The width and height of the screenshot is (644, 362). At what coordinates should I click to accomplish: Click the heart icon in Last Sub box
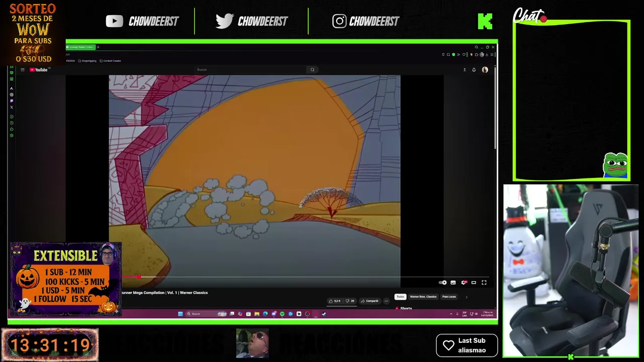tap(448, 345)
